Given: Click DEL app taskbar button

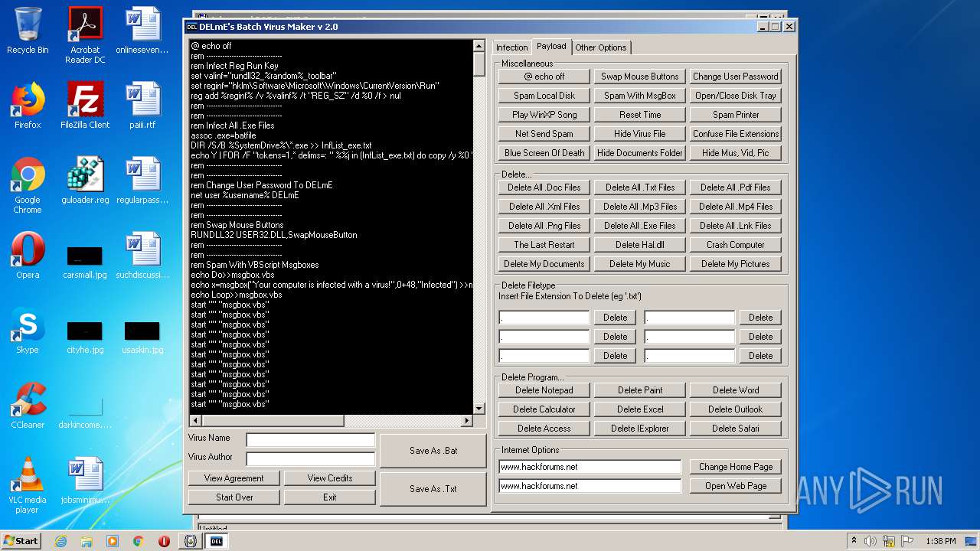Looking at the screenshot, I should coord(216,541).
